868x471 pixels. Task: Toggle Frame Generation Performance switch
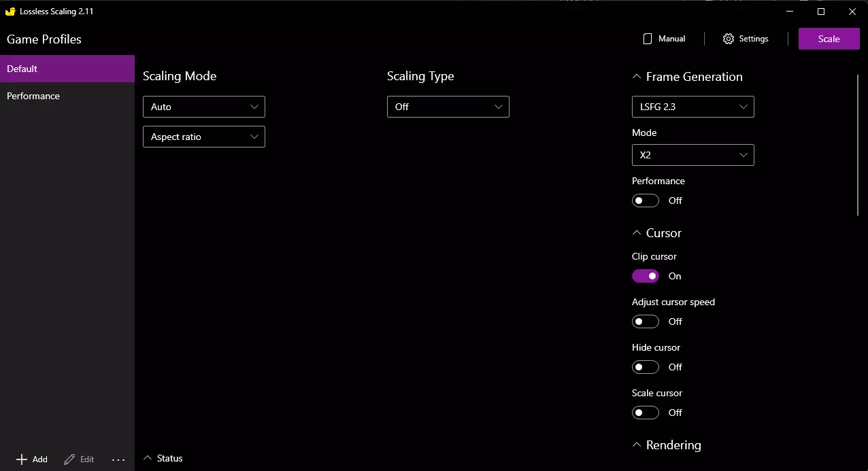point(646,200)
